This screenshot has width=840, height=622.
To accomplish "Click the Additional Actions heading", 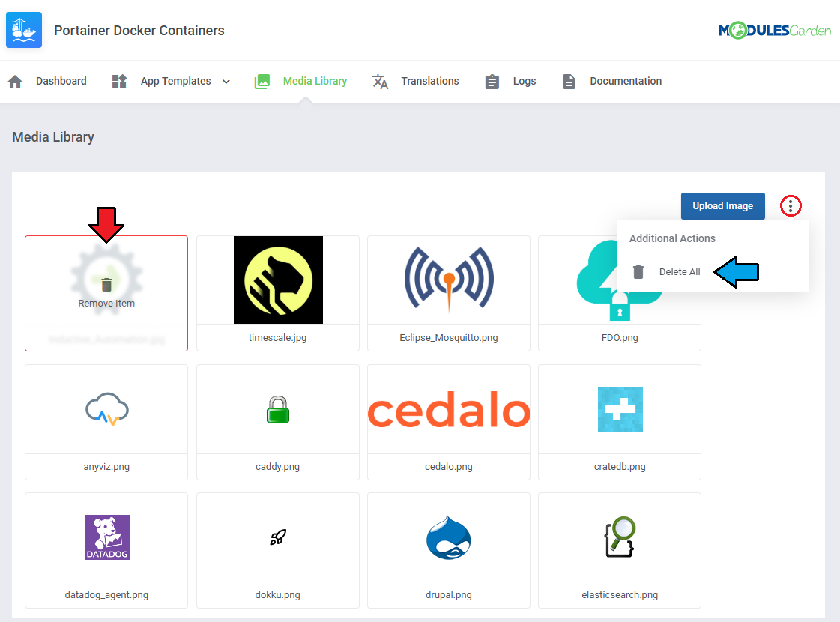I will click(x=672, y=238).
